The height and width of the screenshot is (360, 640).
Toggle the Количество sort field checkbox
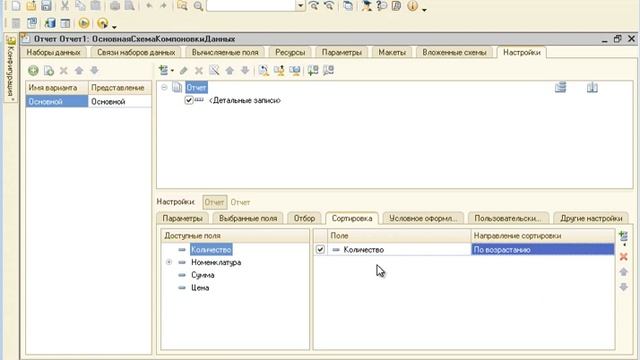(320, 249)
